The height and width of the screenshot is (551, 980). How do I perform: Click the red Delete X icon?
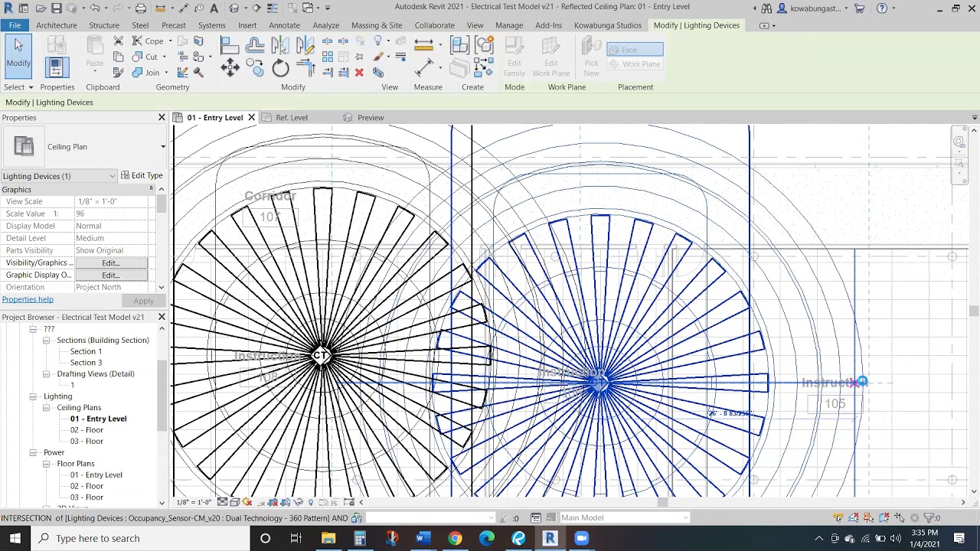[x=359, y=73]
